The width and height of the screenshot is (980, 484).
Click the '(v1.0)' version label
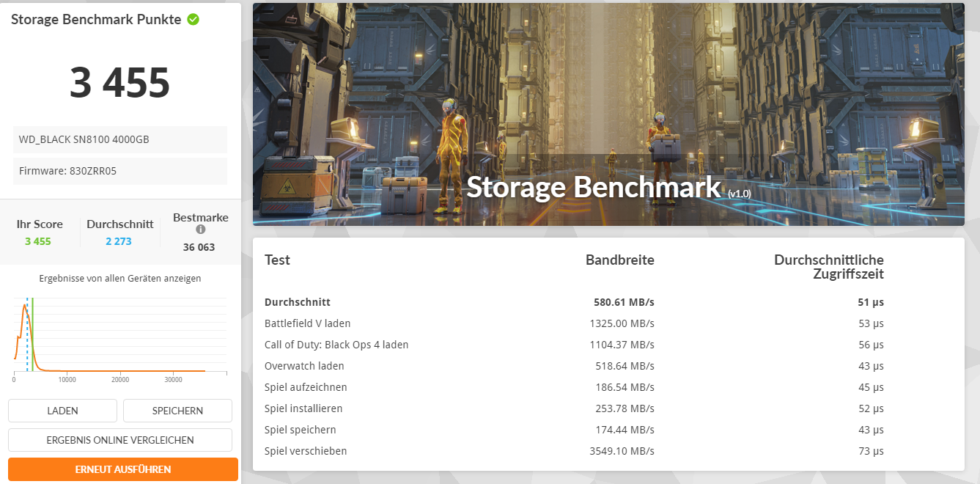(x=739, y=194)
